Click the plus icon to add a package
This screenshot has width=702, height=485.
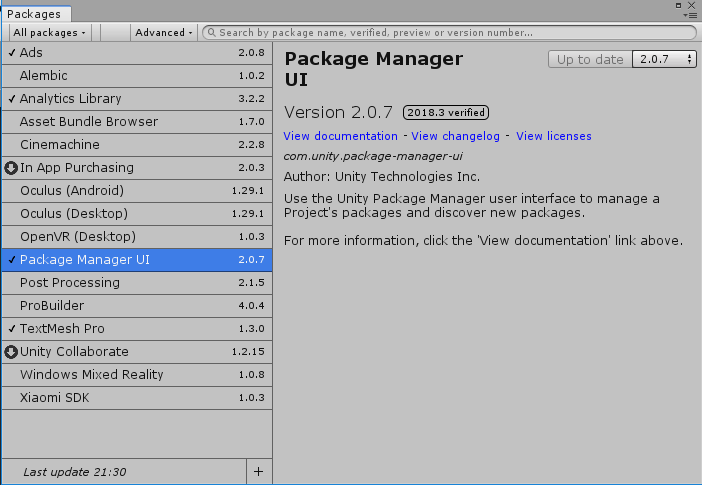pyautogui.click(x=258, y=472)
